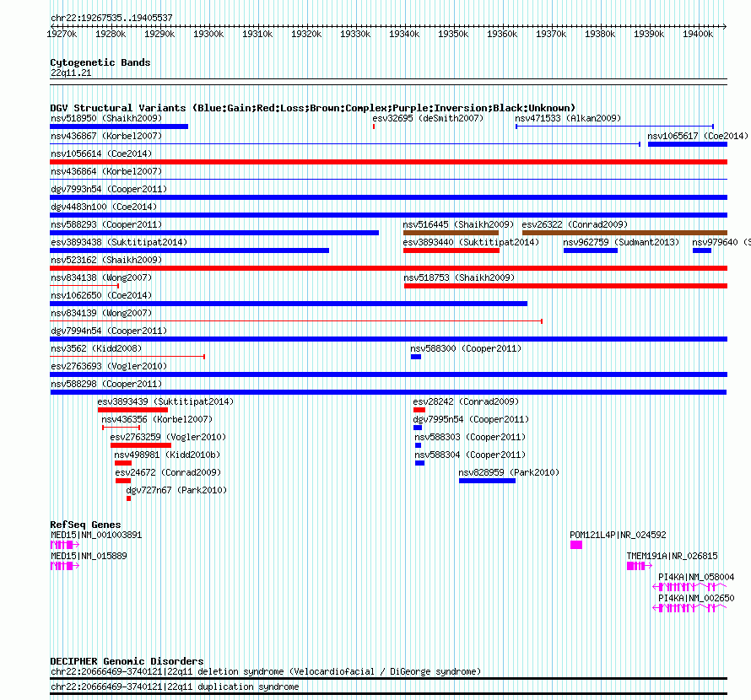Click the 19340k ruler position
This screenshot has height=700, width=751.
click(403, 34)
